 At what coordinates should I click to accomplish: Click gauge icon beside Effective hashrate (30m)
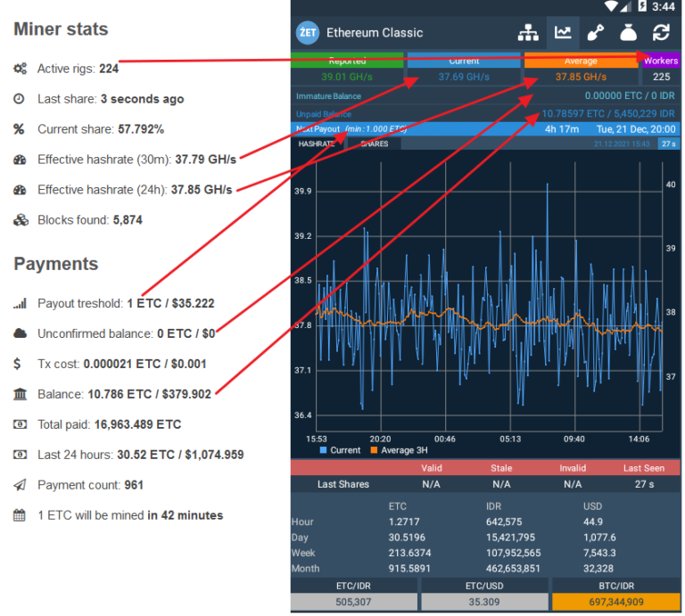pos(20,160)
